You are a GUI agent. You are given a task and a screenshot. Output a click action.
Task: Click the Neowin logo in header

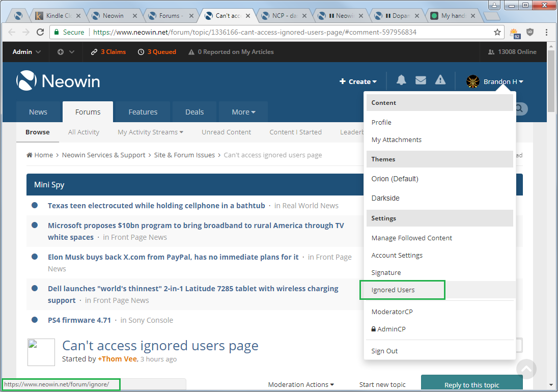pyautogui.click(x=58, y=81)
